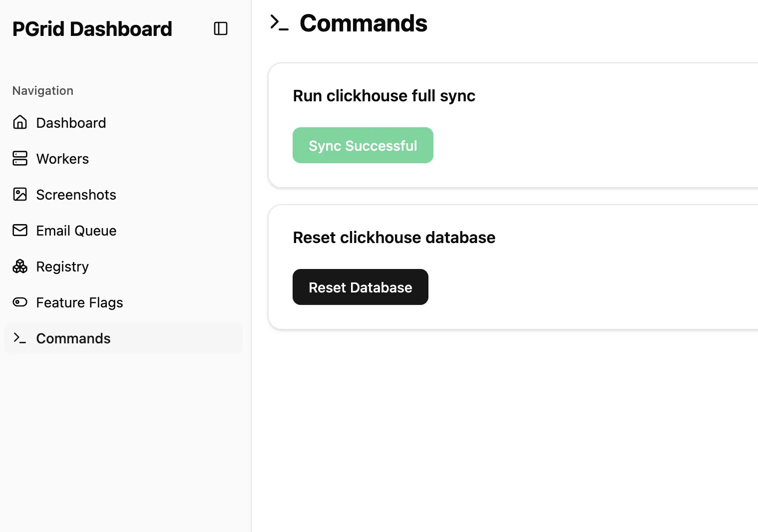
Task: Click the envelope icon beside Email Queue
Action: [x=20, y=230]
